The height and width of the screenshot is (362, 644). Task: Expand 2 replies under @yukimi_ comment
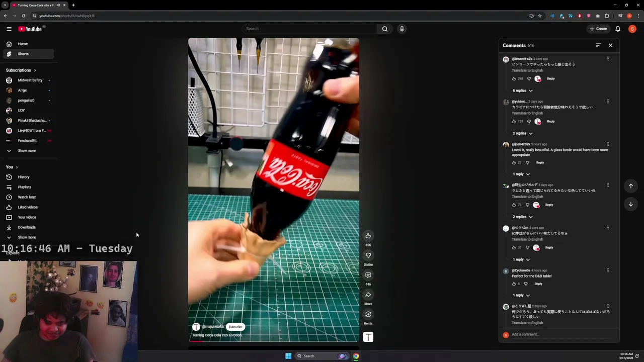pos(522,133)
